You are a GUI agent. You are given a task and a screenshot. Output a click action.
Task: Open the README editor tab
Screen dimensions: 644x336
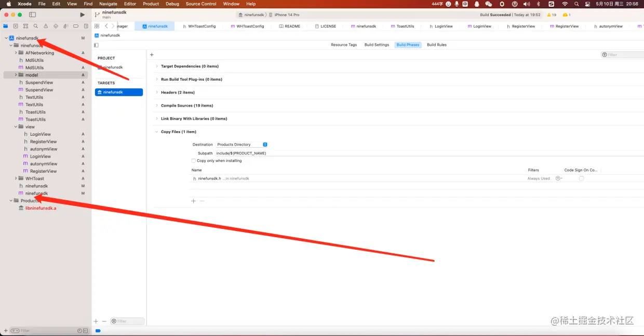coord(290,26)
